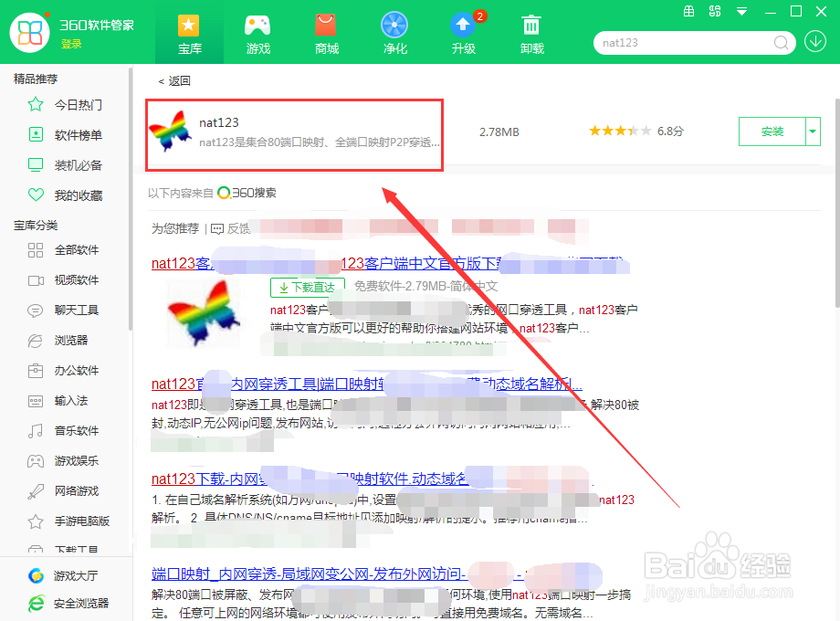Image resolution: width=840 pixels, height=621 pixels.
Task: Click the 360软件管家 logo icon
Action: (29, 32)
